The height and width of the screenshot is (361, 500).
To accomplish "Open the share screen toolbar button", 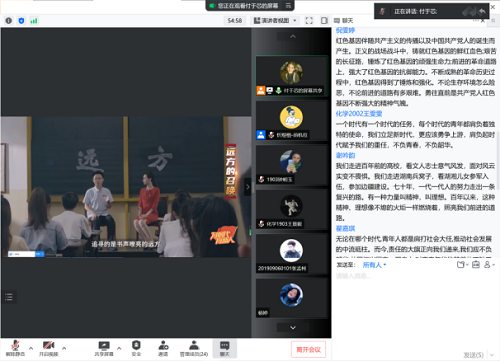I will (104, 348).
